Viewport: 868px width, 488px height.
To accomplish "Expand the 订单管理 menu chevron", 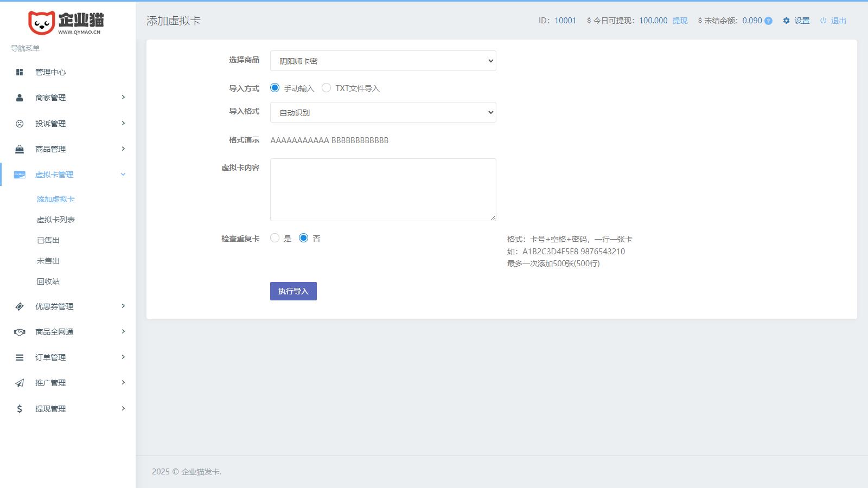I will [x=123, y=357].
